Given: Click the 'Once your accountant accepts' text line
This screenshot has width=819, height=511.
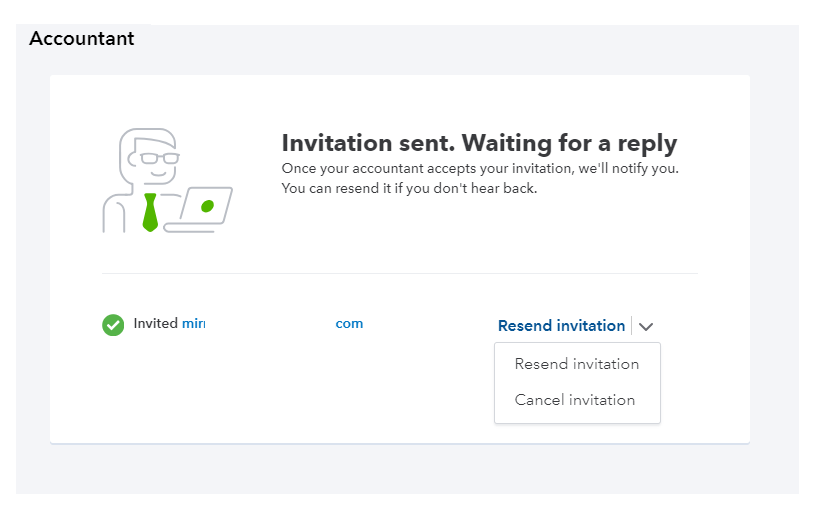Looking at the screenshot, I should pyautogui.click(x=479, y=168).
